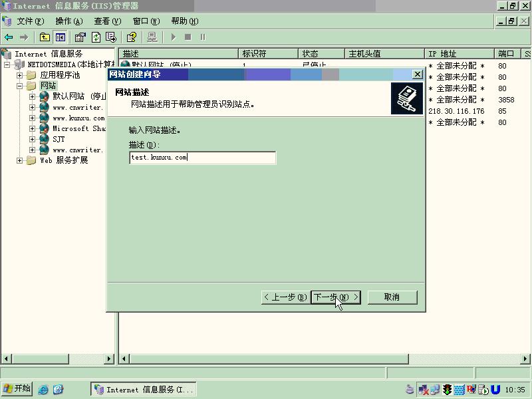Click the Help question mark icon
Viewport: 532px width, 399px height.
pyautogui.click(x=132, y=37)
